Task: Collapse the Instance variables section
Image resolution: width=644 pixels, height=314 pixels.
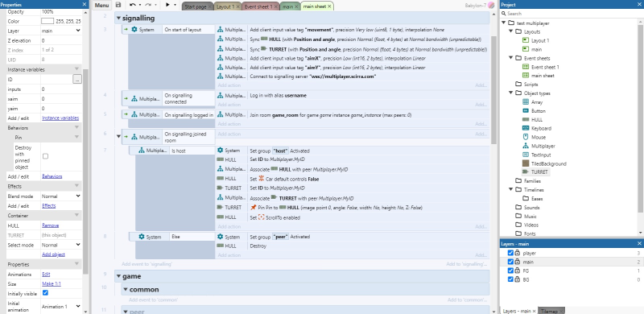Action: tap(76, 69)
